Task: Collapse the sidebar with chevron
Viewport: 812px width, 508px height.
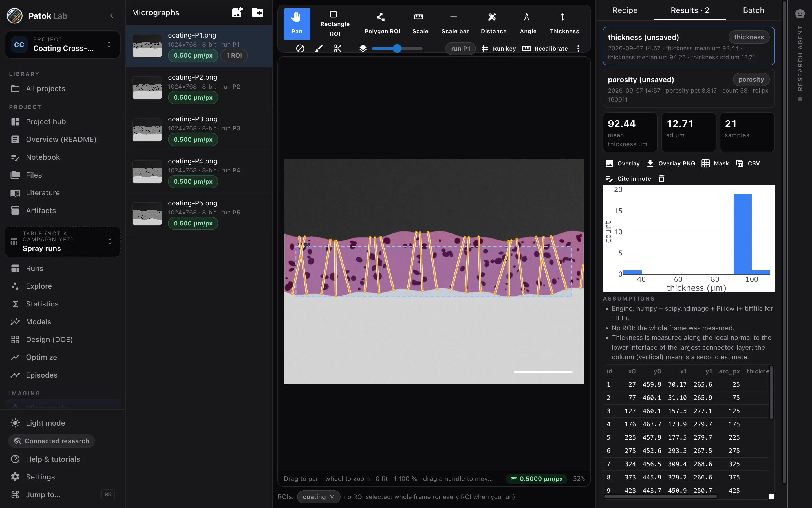Action: point(112,16)
